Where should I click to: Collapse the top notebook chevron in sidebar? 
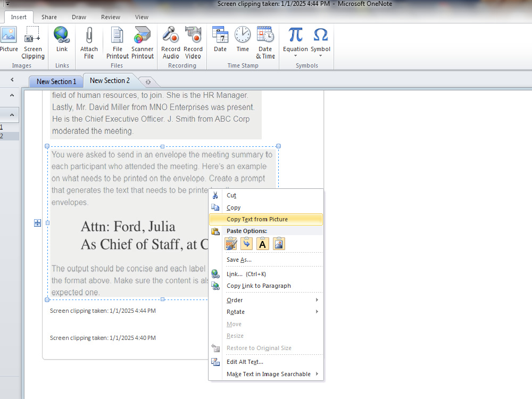12,95
